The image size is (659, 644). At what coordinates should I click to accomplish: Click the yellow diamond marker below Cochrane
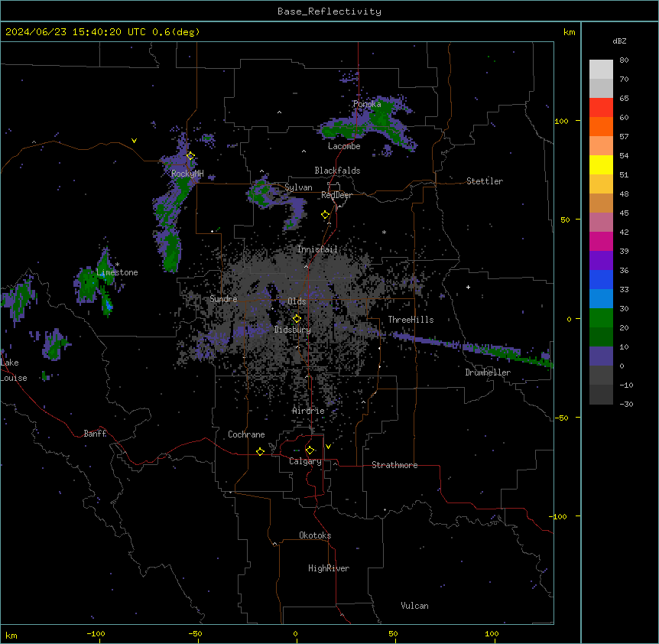260,451
